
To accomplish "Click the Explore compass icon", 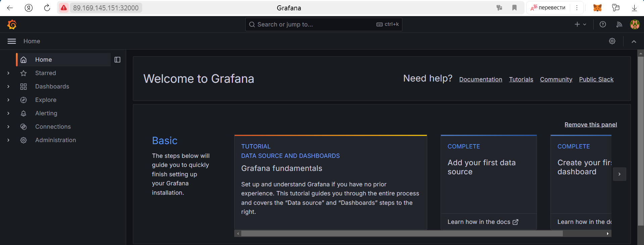I will (23, 100).
